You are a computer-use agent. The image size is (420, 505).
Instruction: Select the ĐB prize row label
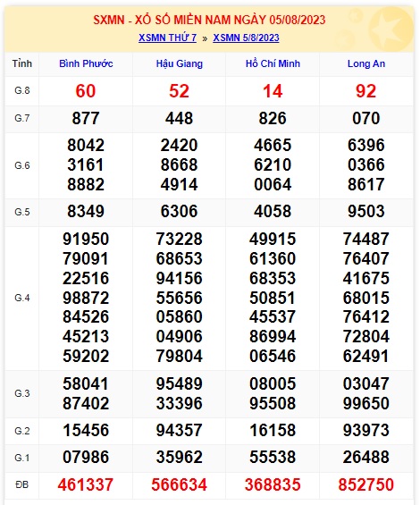click(x=22, y=484)
